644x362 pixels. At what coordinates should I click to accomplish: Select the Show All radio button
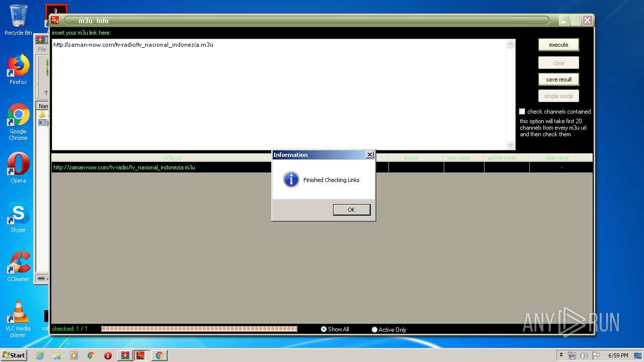(x=324, y=329)
